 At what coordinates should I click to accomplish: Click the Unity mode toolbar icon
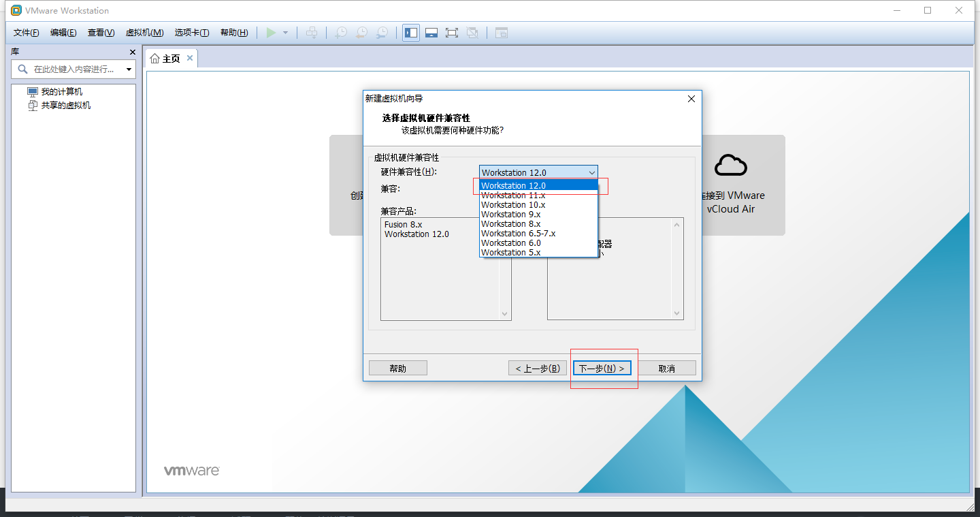(472, 33)
